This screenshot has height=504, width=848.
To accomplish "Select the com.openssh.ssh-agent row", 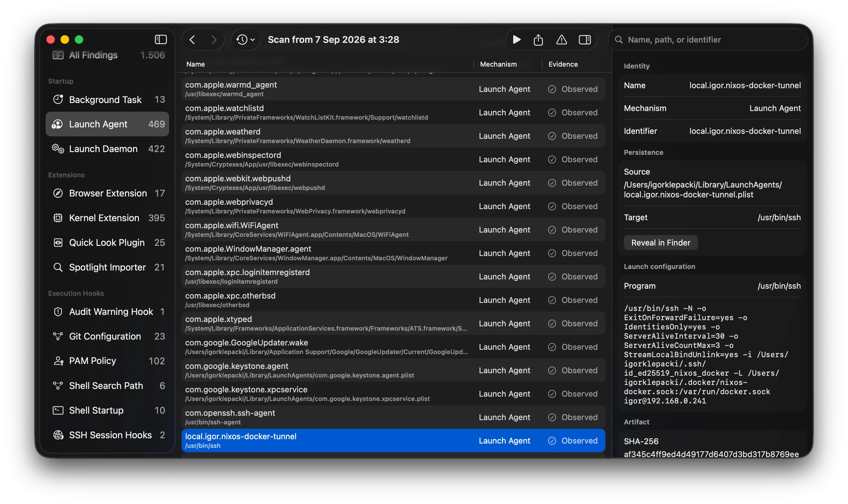I will pos(393,417).
